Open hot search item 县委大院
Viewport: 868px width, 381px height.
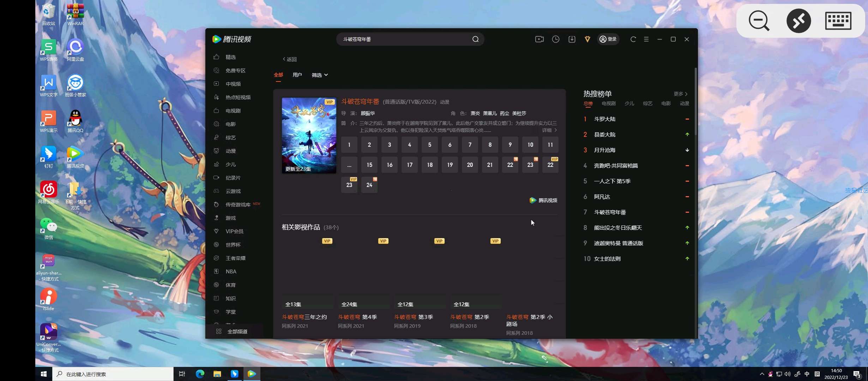pos(605,134)
